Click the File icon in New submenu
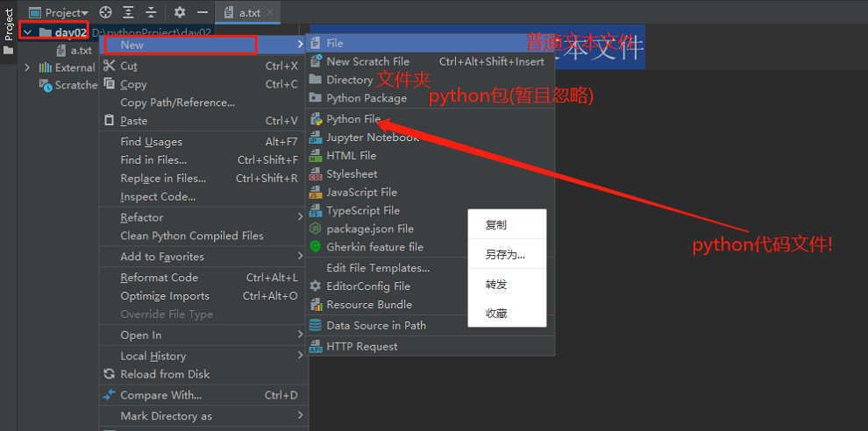Screen dimensions: 868x431 [x=315, y=43]
